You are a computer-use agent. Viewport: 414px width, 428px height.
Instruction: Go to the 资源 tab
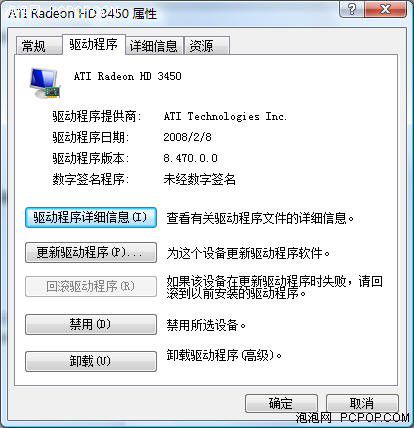click(x=206, y=46)
